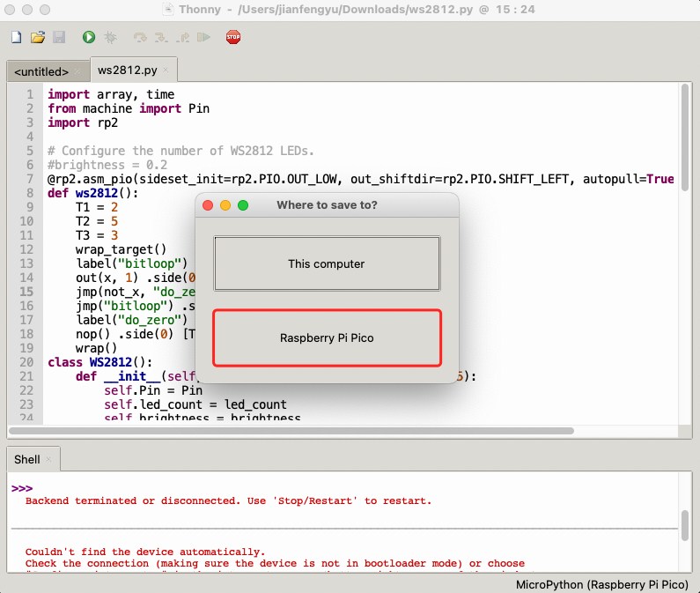Click the 'def ws2812():' line
Screen dimensions: 700x593
pos(92,193)
